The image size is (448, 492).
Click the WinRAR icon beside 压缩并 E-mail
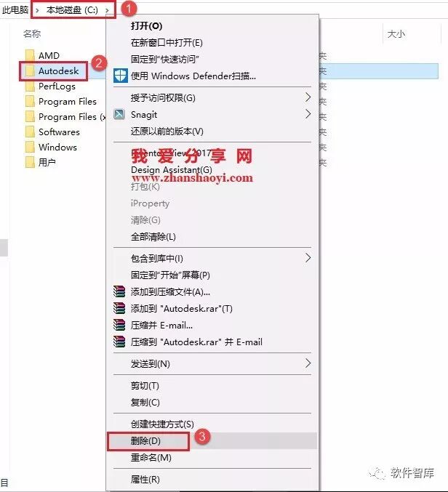[x=119, y=325]
